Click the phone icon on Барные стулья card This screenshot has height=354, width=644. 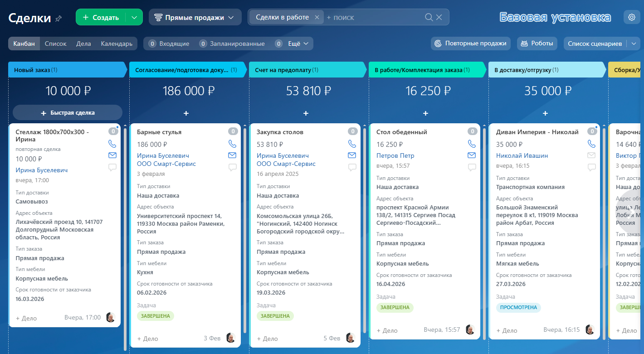click(232, 144)
